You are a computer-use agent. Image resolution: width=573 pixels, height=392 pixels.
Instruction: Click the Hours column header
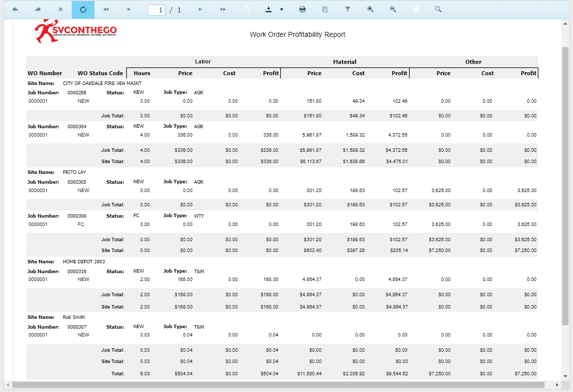coord(142,73)
